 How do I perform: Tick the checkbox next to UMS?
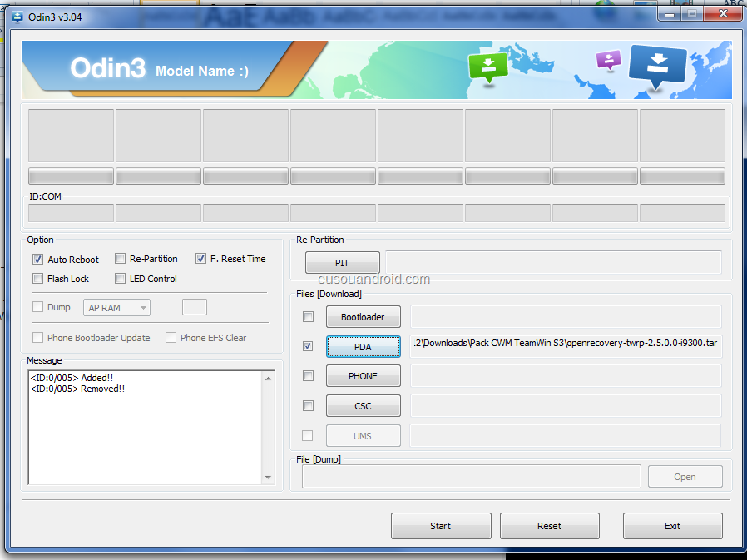point(308,436)
